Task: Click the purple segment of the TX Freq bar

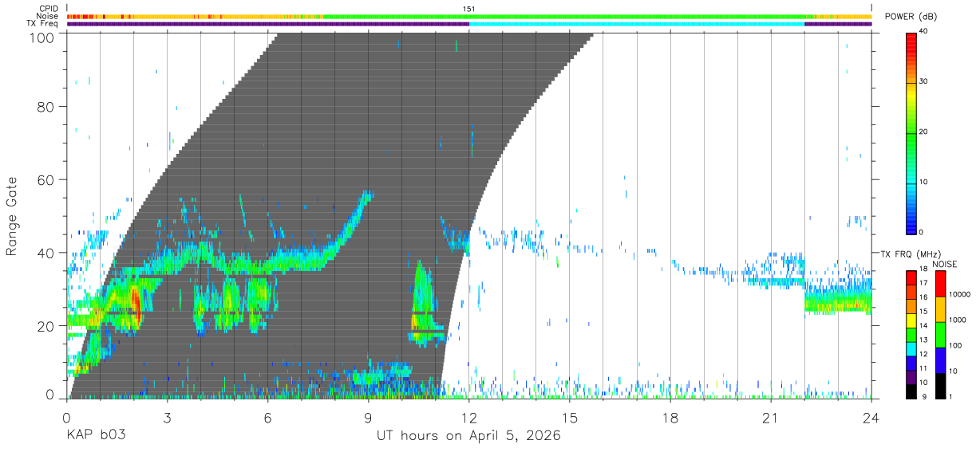Action: tap(268, 24)
